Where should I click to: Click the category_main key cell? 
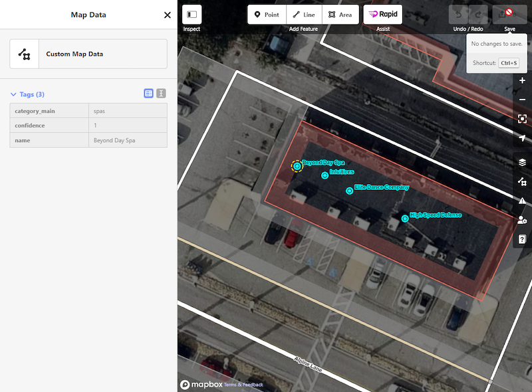coord(49,111)
